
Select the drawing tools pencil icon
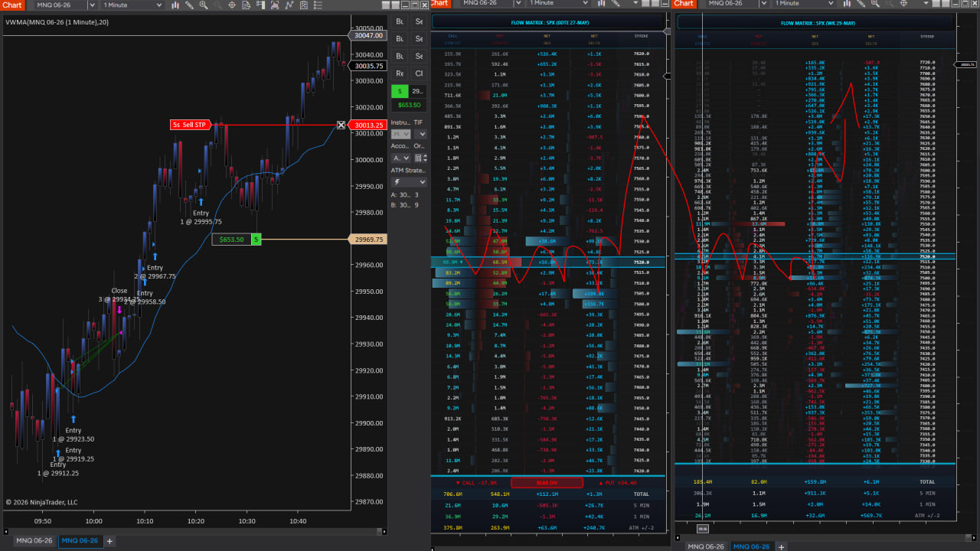pyautogui.click(x=189, y=5)
